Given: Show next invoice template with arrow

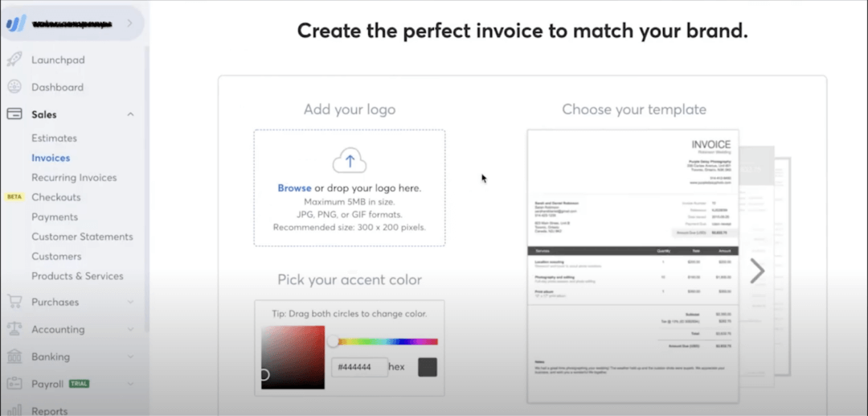Looking at the screenshot, I should click(x=757, y=271).
